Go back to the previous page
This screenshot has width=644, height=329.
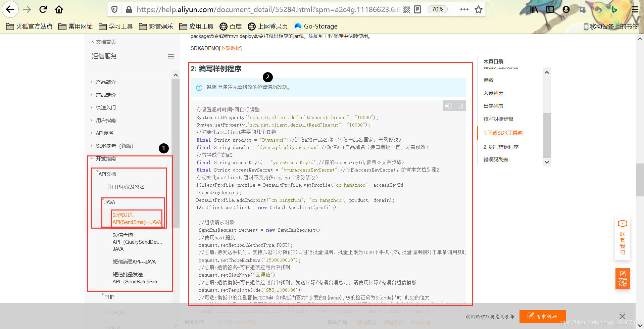coord(10,9)
